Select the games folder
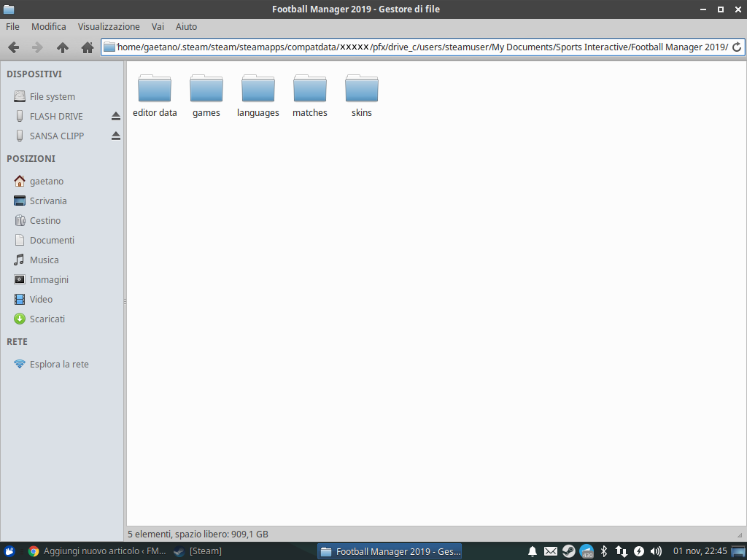 coord(206,96)
